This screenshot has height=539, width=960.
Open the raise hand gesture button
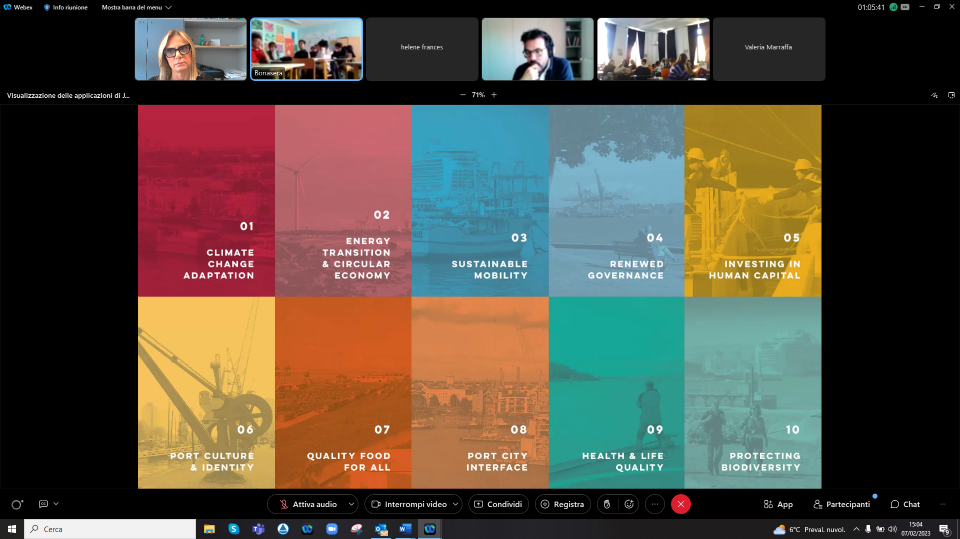[x=605, y=504]
